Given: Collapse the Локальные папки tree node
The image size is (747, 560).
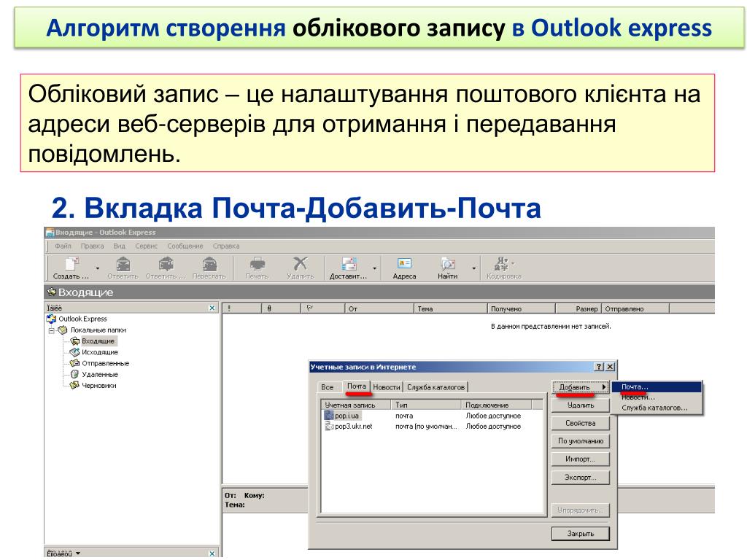Looking at the screenshot, I should coord(51,330).
